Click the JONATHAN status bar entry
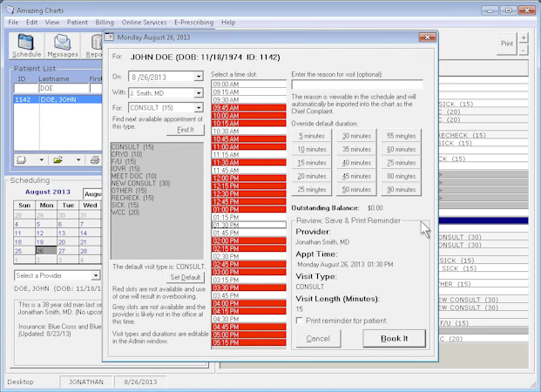The height and width of the screenshot is (392, 541). [86, 382]
